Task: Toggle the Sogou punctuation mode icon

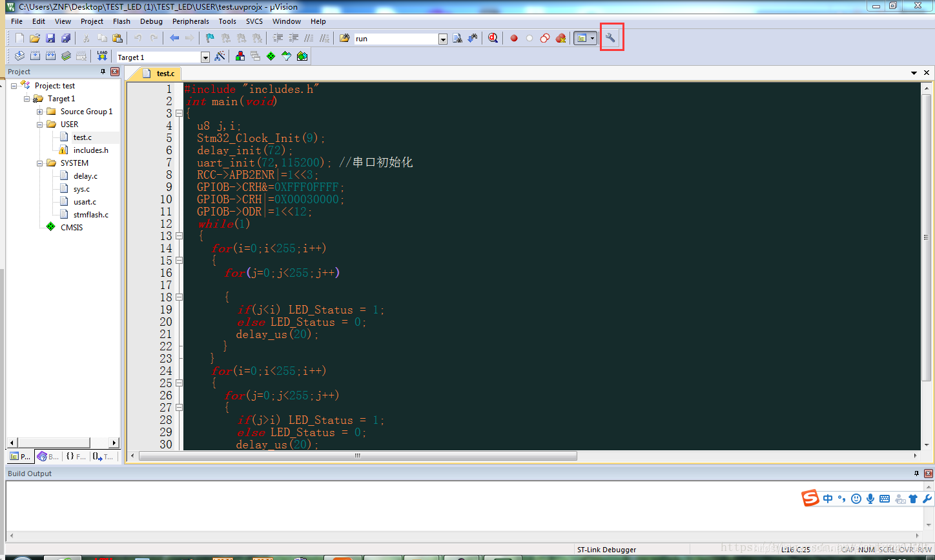Action: [842, 499]
